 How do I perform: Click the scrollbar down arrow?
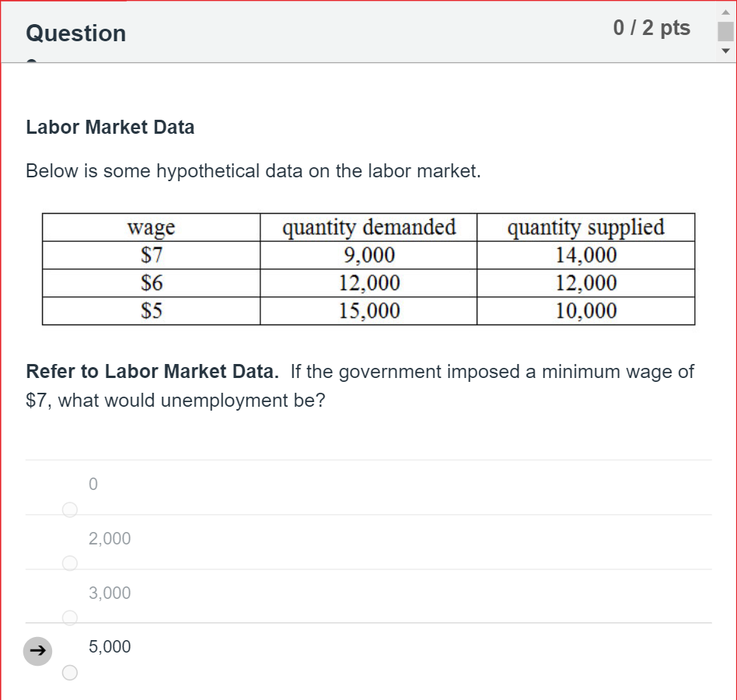coord(725,51)
